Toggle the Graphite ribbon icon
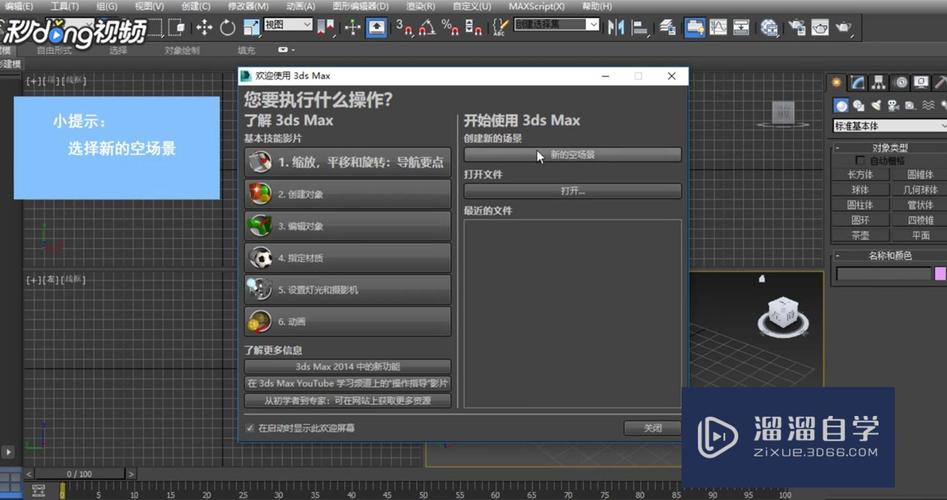The width and height of the screenshot is (947, 500). coord(695,27)
